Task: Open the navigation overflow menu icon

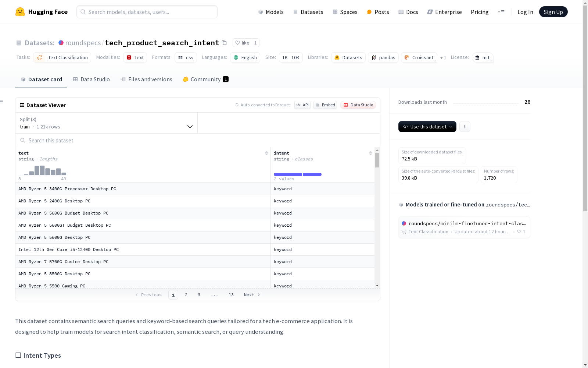Action: pyautogui.click(x=501, y=12)
